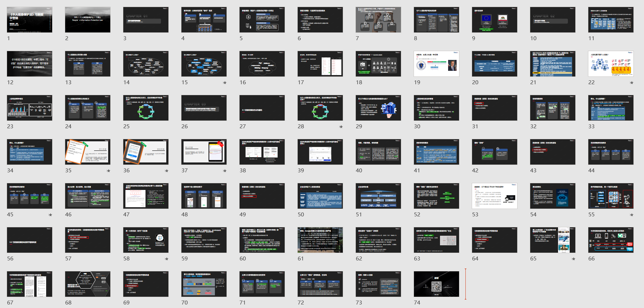Preview the animation star of slide 22
The height and width of the screenshot is (308, 644).
[632, 83]
